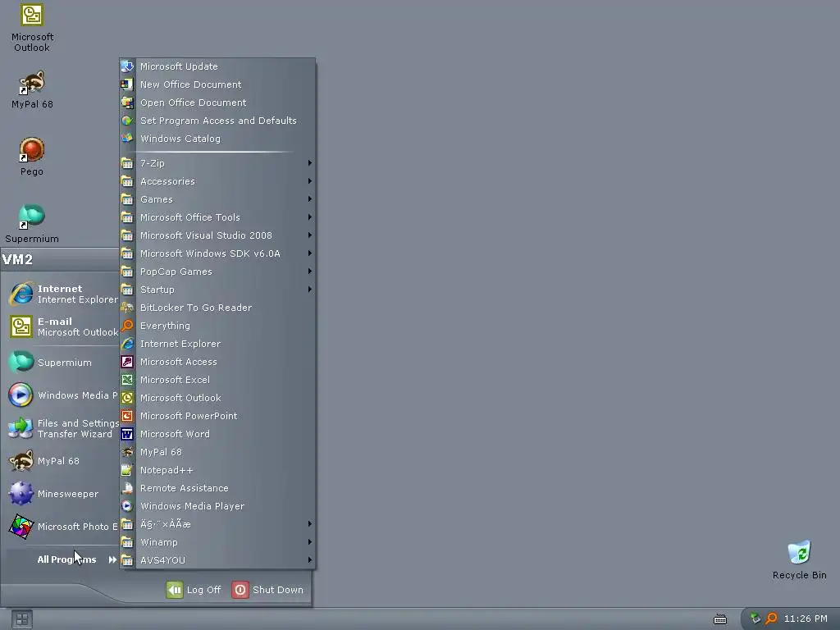Click the network tray icon beside the clock

click(x=756, y=619)
